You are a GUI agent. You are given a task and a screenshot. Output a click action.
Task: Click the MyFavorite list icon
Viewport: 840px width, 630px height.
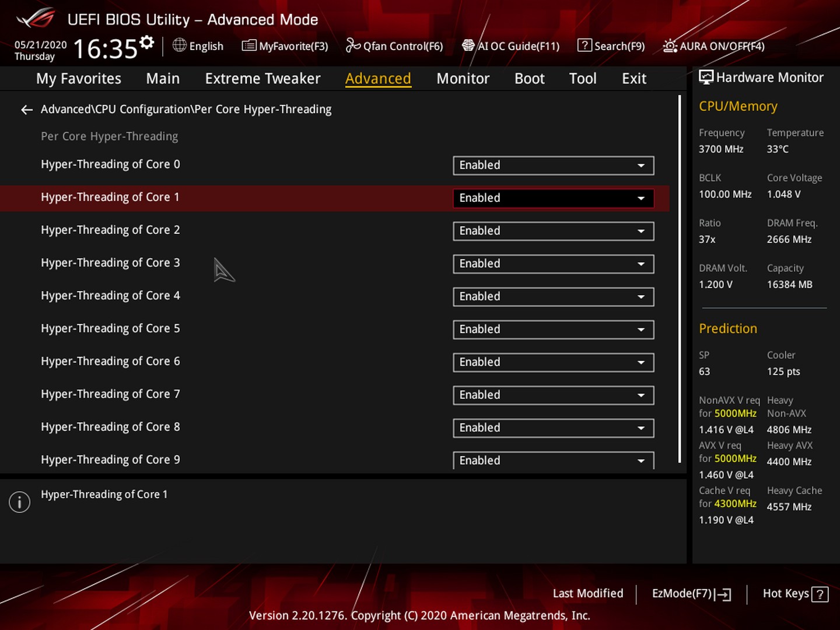pyautogui.click(x=249, y=45)
